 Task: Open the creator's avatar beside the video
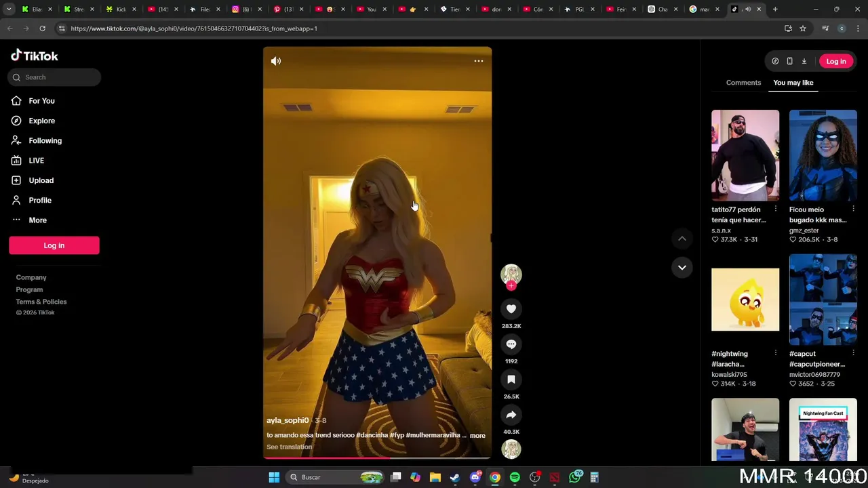tap(511, 274)
